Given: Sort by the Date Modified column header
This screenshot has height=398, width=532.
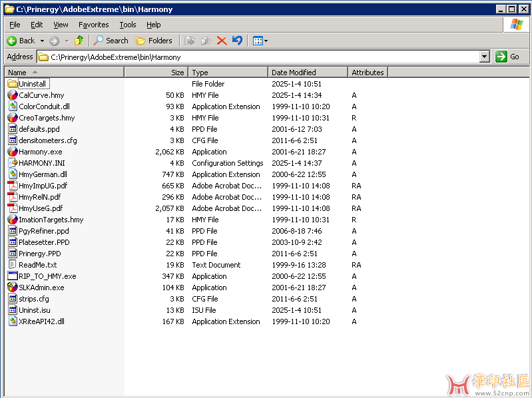Looking at the screenshot, I should (x=308, y=72).
